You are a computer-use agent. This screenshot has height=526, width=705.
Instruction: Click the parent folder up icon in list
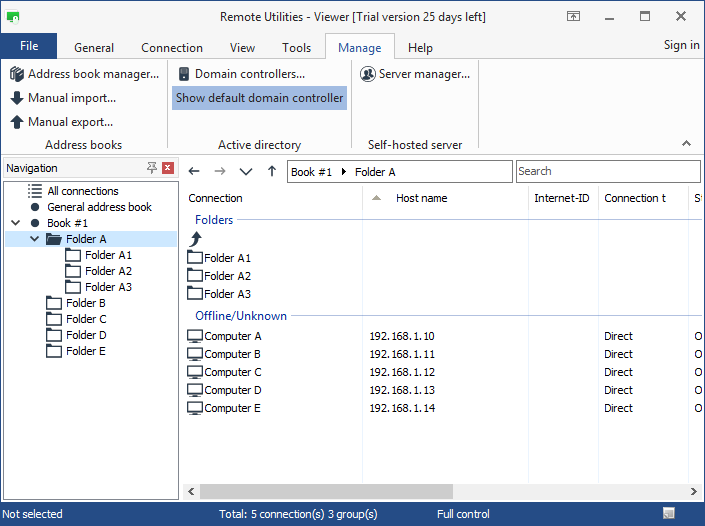click(196, 239)
